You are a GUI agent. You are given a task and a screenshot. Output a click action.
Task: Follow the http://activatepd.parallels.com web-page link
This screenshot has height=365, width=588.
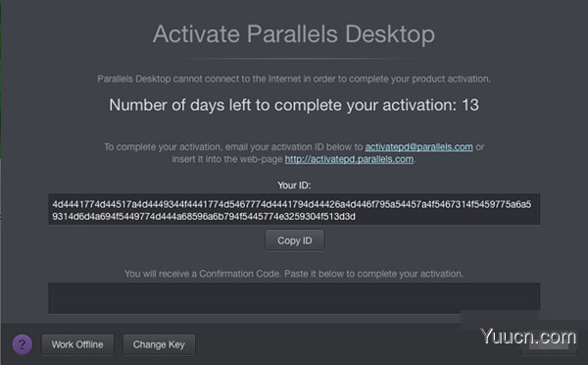[349, 159]
